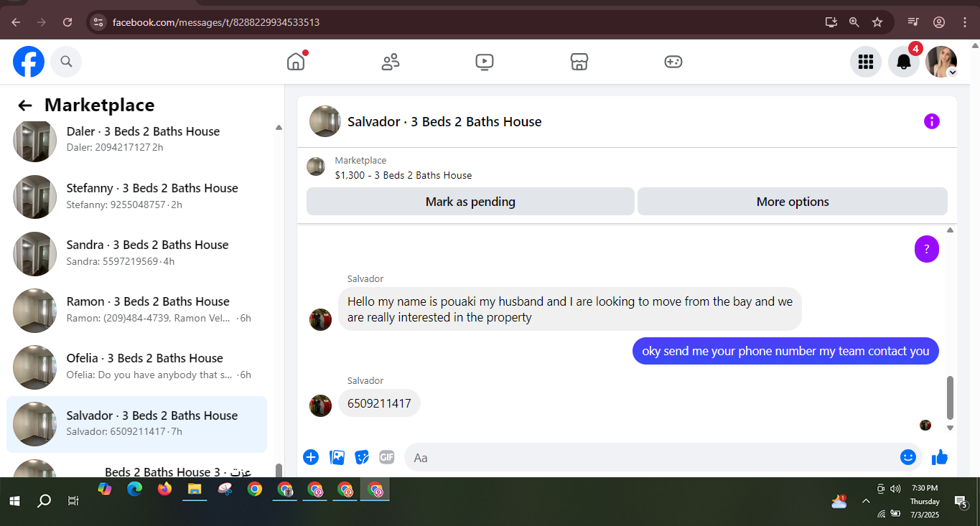Click the chat scroll-down arrow
The height and width of the screenshot is (526, 980).
pos(950,428)
